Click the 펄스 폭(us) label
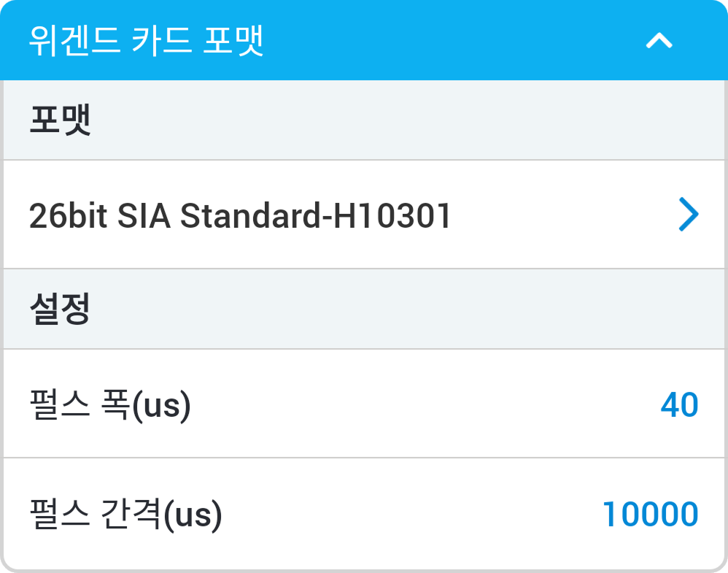Viewport: 728px width, 573px height. click(109, 405)
